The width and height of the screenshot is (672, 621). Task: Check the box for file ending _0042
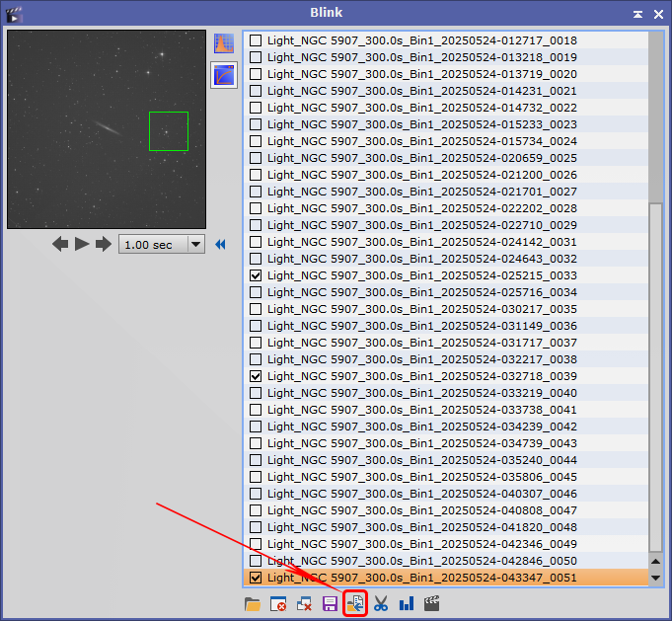coord(256,427)
